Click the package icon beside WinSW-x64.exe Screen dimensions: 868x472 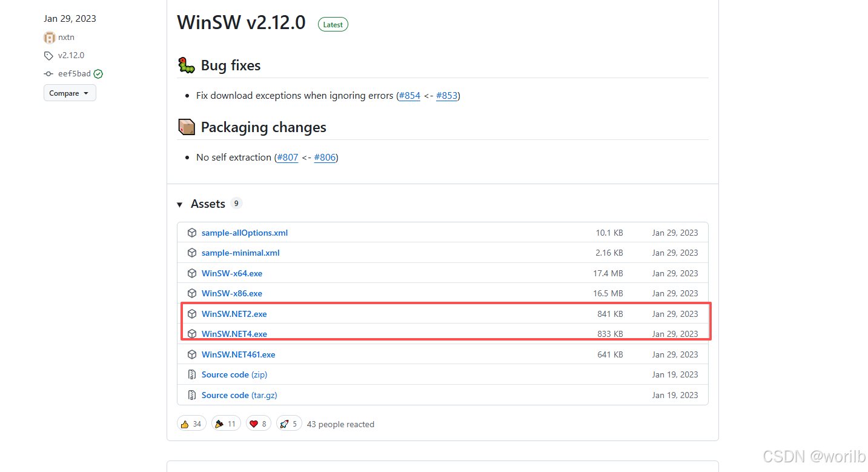pyautogui.click(x=192, y=273)
